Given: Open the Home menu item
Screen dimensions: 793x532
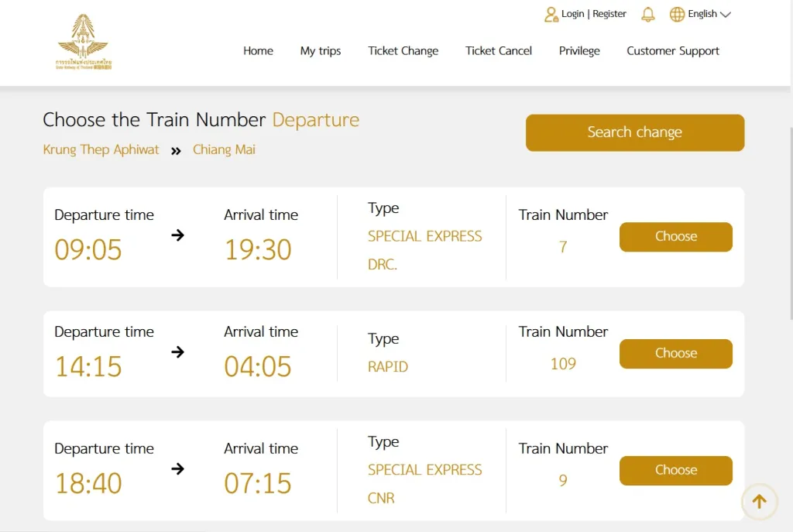Looking at the screenshot, I should pos(258,50).
